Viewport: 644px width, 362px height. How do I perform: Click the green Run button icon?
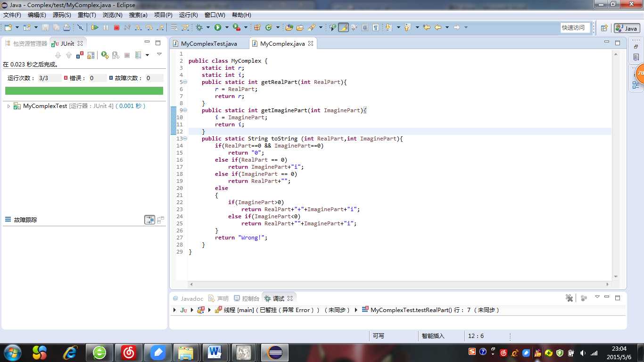coord(218,28)
